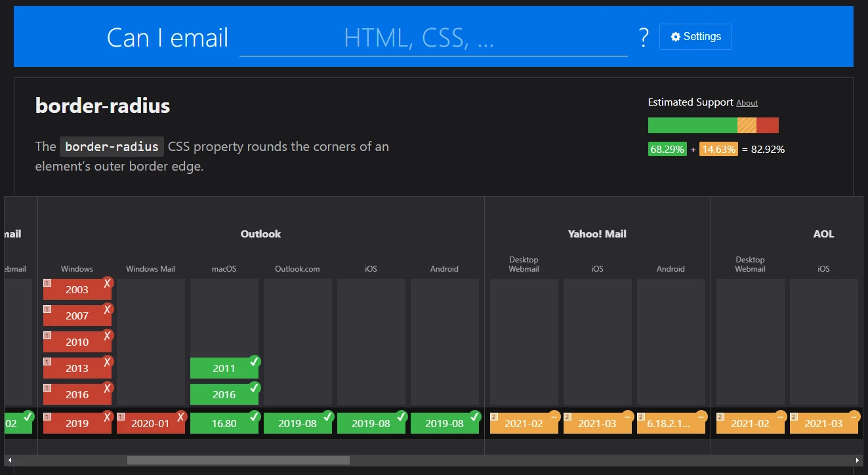Click the red X icon on Outlook 2013

tap(108, 361)
